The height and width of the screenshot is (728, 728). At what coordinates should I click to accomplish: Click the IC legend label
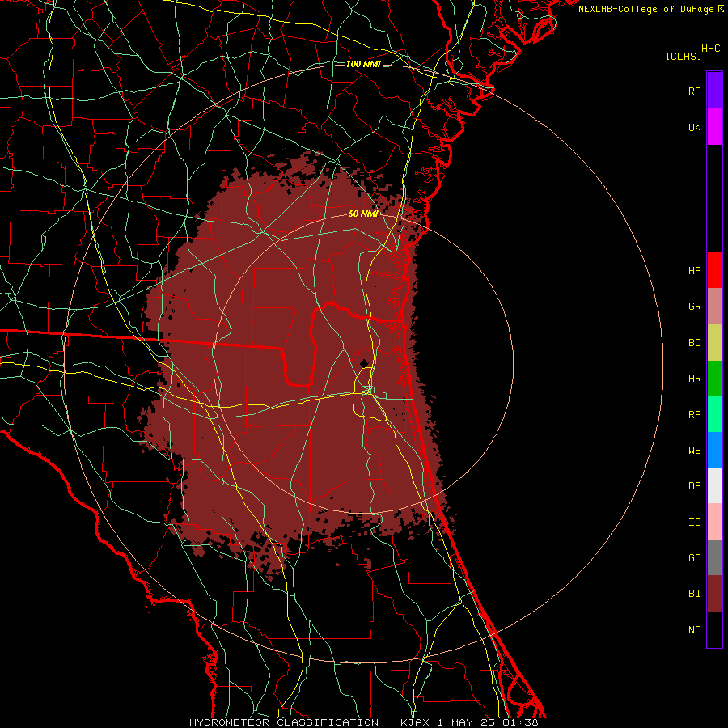coord(694,523)
